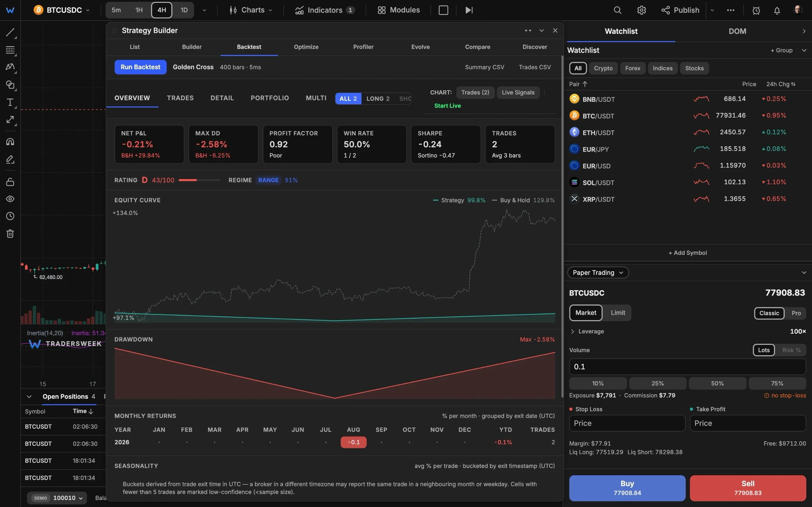Click Strategy Builder drag handle
Image resolution: width=812 pixels, height=507 pixels.
(115, 30)
